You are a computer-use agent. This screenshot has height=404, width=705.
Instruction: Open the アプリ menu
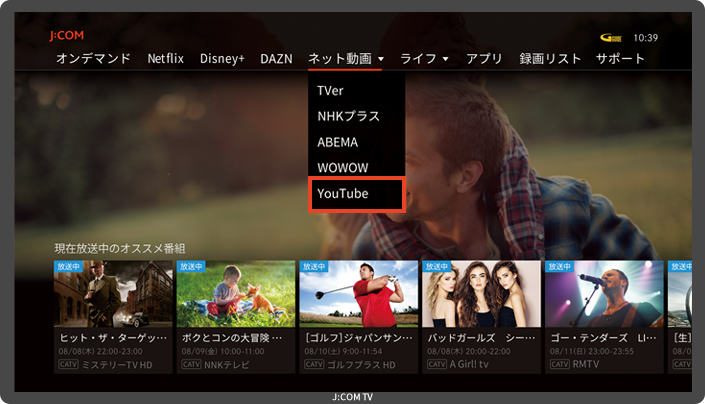484,58
